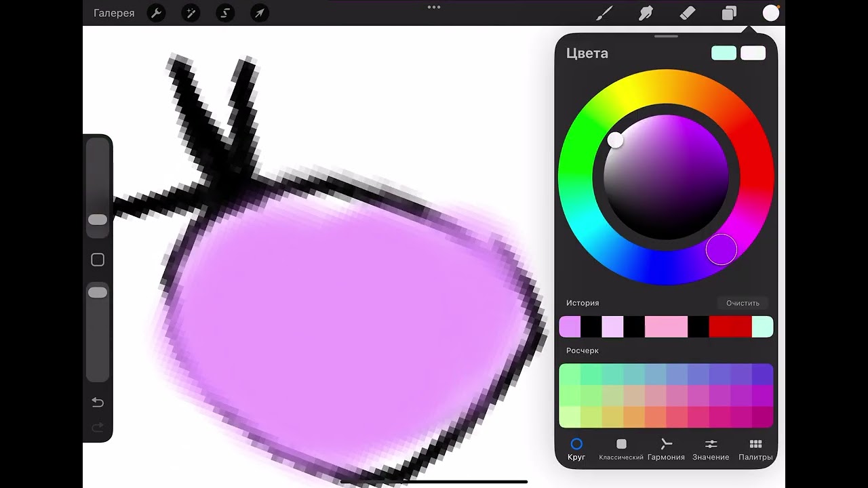
Task: Tap the Colors panel grab handle
Action: 666,37
